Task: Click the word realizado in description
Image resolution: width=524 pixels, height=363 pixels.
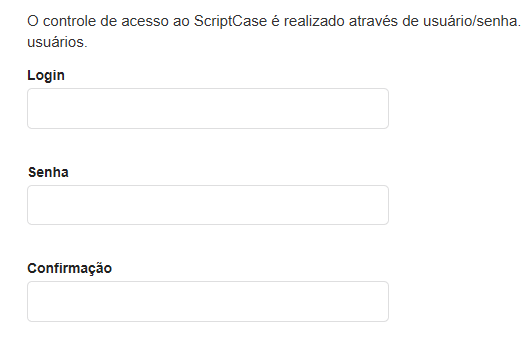Action: 314,21
